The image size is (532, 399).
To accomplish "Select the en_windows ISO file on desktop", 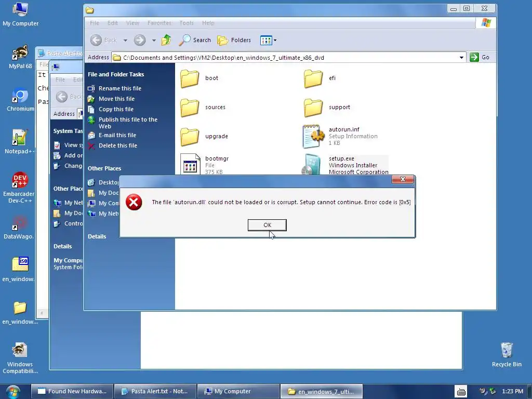I will click(x=20, y=270).
